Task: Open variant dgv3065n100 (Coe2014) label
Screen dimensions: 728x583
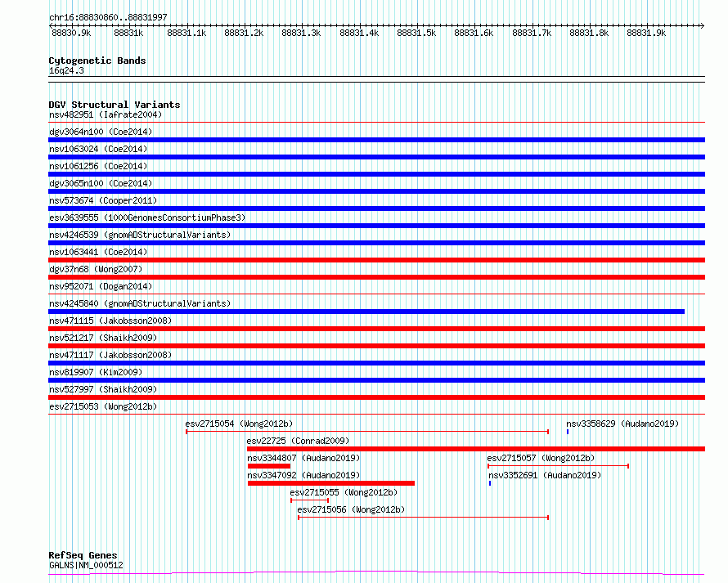Action: (101, 183)
